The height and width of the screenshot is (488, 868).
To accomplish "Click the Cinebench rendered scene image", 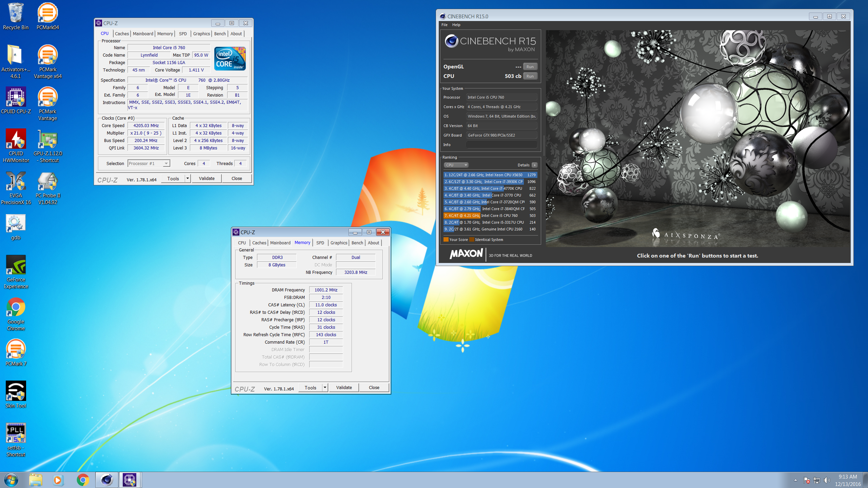I will click(x=698, y=138).
